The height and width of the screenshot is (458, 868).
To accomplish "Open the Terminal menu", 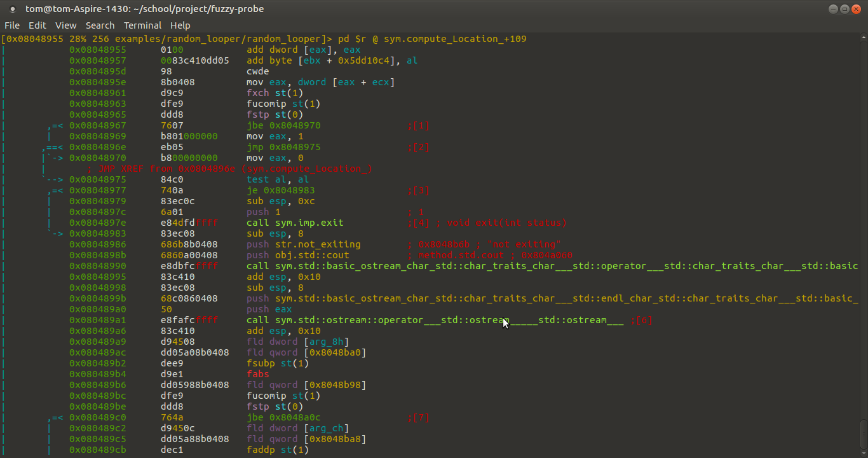I will tap(142, 25).
